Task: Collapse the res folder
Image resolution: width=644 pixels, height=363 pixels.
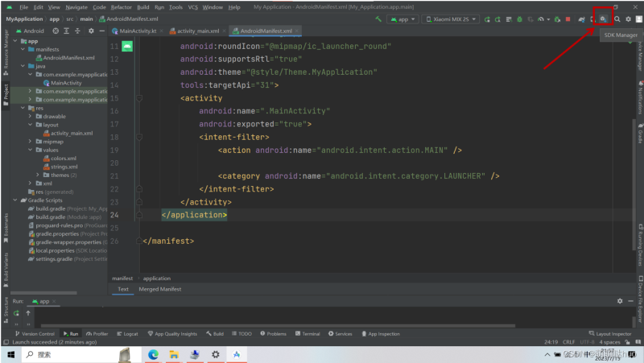Action: click(23, 108)
